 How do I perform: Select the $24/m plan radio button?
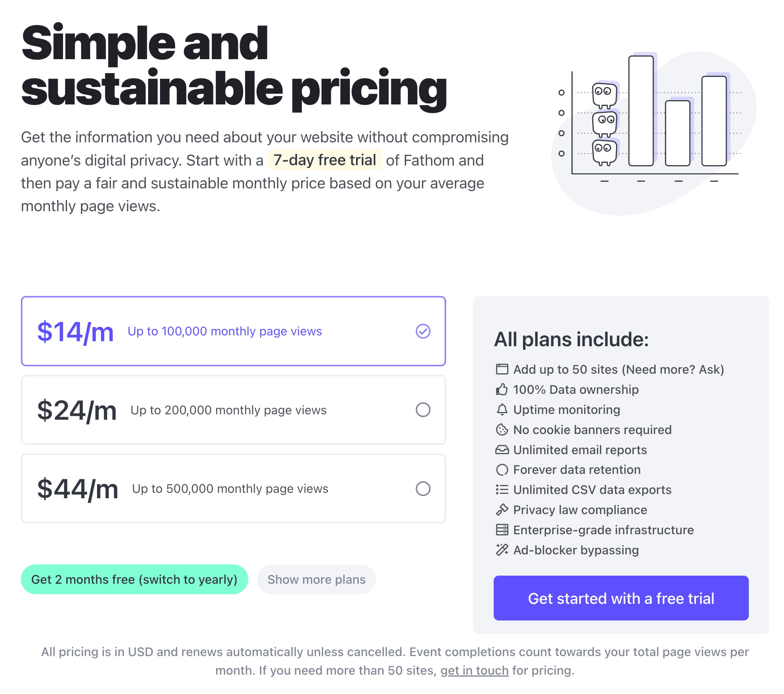(x=423, y=410)
